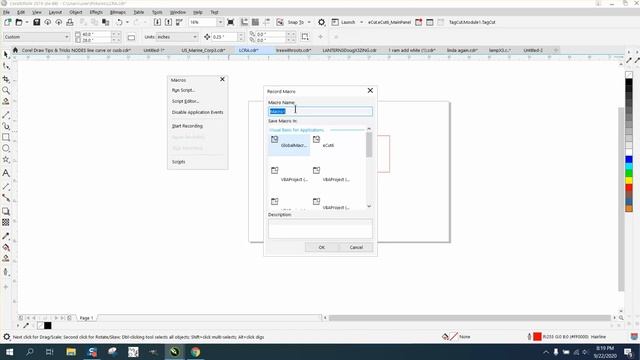The height and width of the screenshot is (360, 640).
Task: Click the Open folder icon
Action: pyautogui.click(x=19, y=22)
